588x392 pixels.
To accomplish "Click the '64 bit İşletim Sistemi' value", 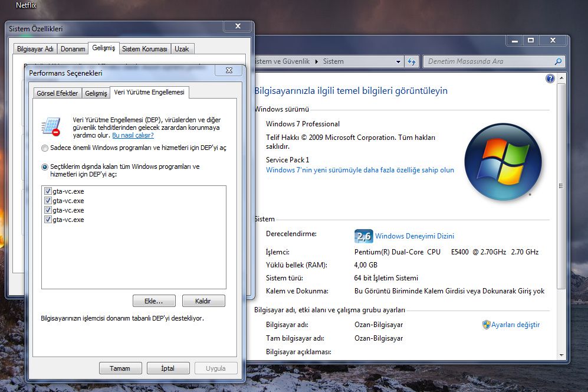I will 386,278.
